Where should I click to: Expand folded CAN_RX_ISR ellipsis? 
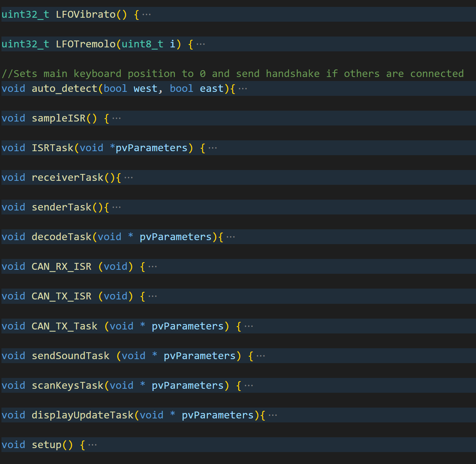click(x=153, y=267)
